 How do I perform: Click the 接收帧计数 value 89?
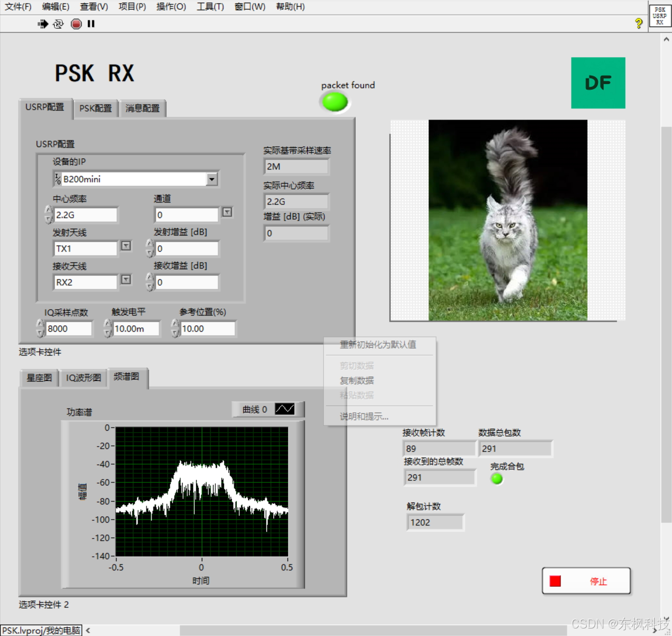tap(439, 448)
